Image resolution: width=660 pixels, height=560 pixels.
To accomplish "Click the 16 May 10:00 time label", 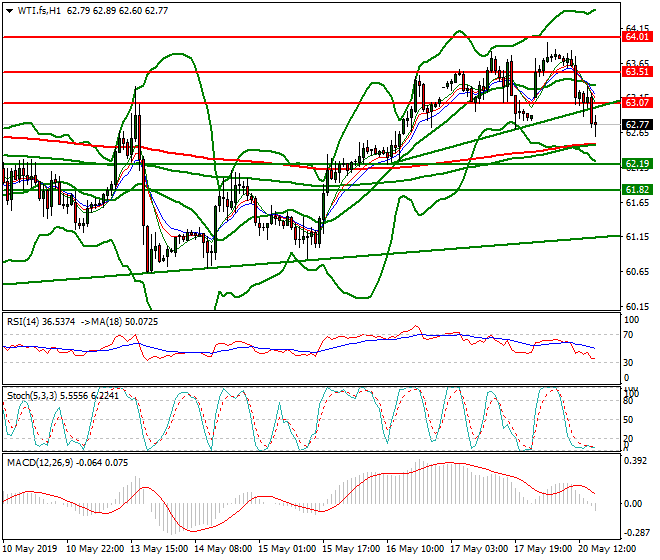I will (415, 549).
